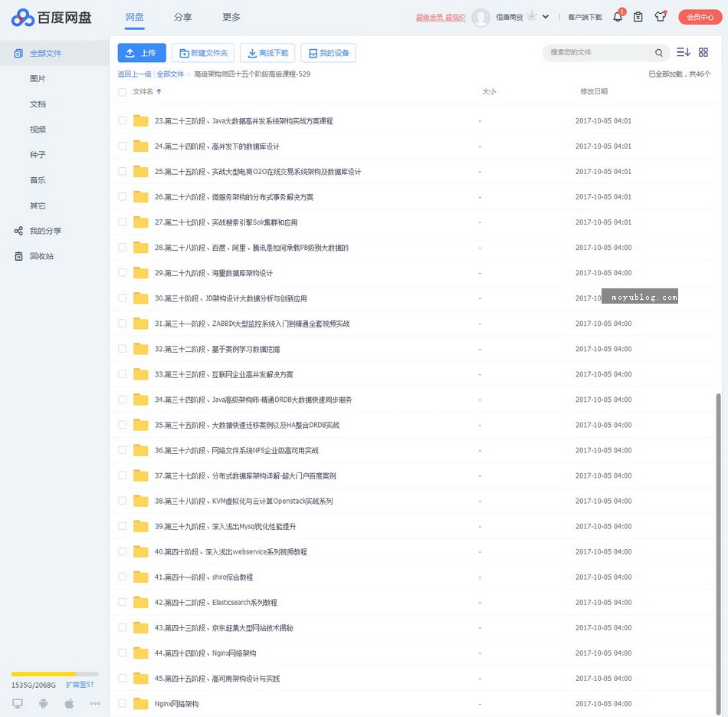The image size is (728, 717).
Task: Click the 超级会员 超低价 link
Action: (441, 17)
